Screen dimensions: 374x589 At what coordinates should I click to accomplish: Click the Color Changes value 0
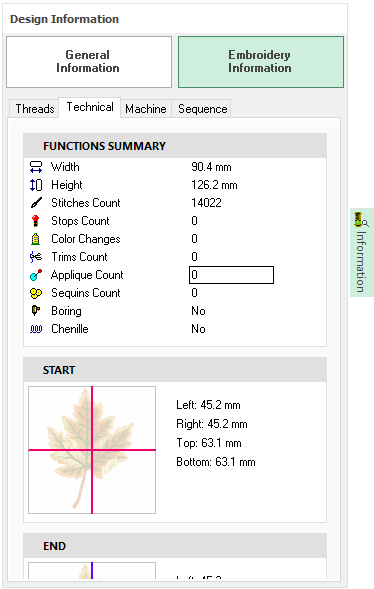point(194,239)
